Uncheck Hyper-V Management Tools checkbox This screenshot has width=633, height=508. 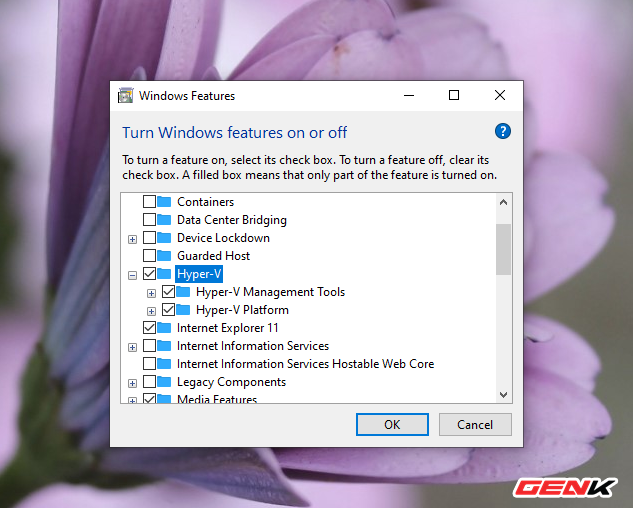click(168, 292)
